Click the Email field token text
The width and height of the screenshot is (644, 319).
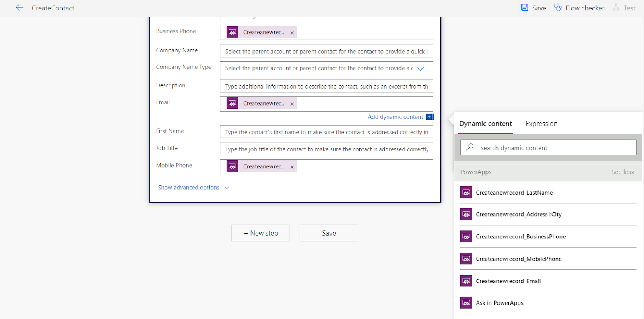coord(264,104)
